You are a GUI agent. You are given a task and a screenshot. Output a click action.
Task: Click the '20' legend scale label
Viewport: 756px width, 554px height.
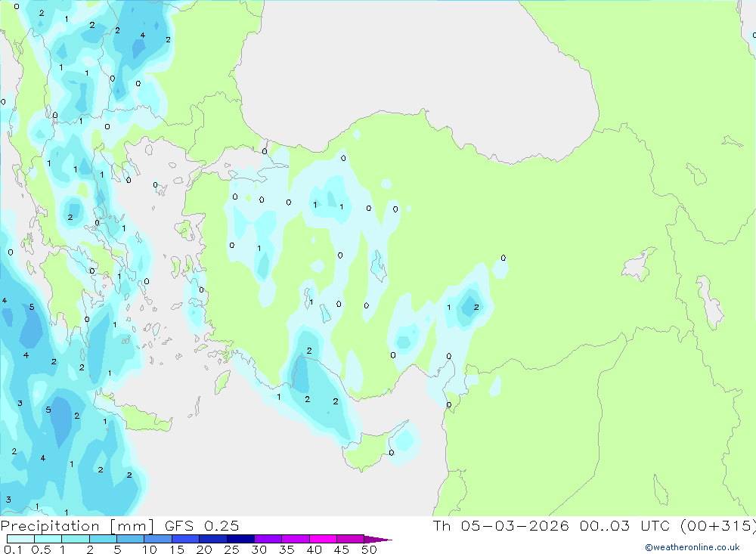204,549
